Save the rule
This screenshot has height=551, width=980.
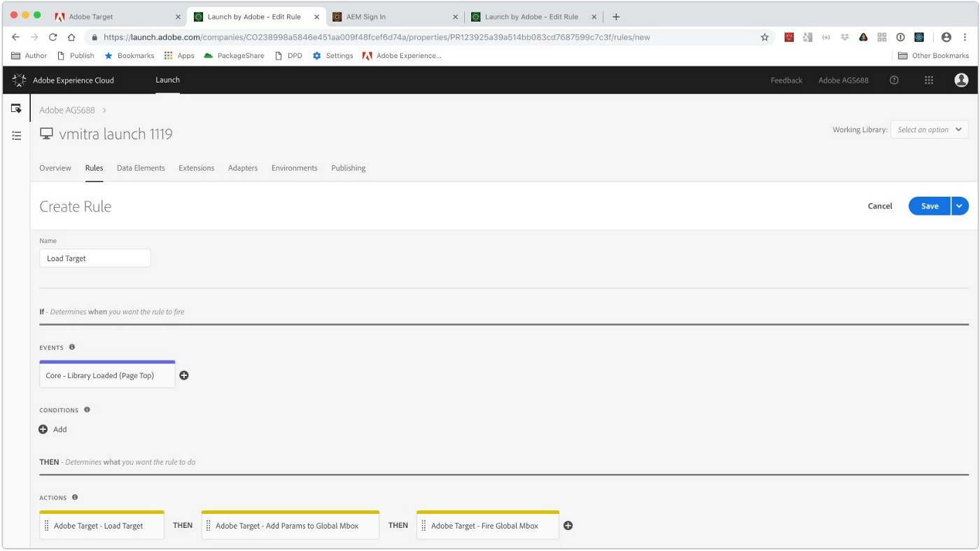(930, 206)
